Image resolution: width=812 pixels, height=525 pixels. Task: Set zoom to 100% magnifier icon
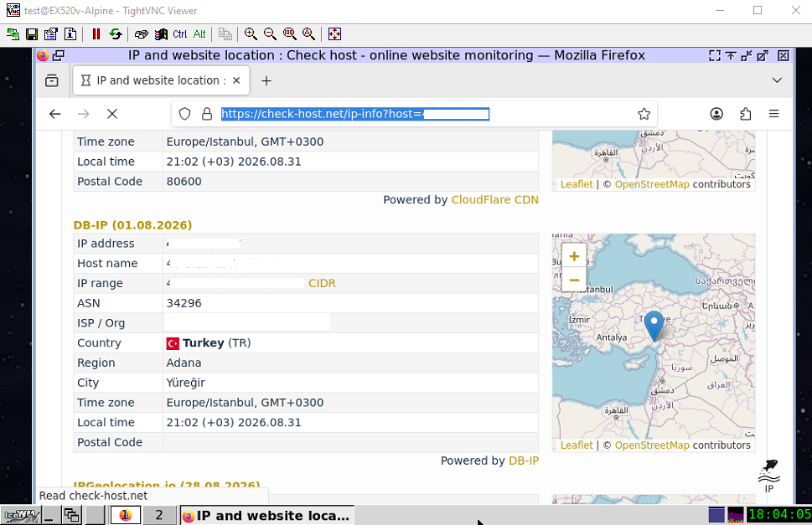click(x=289, y=34)
